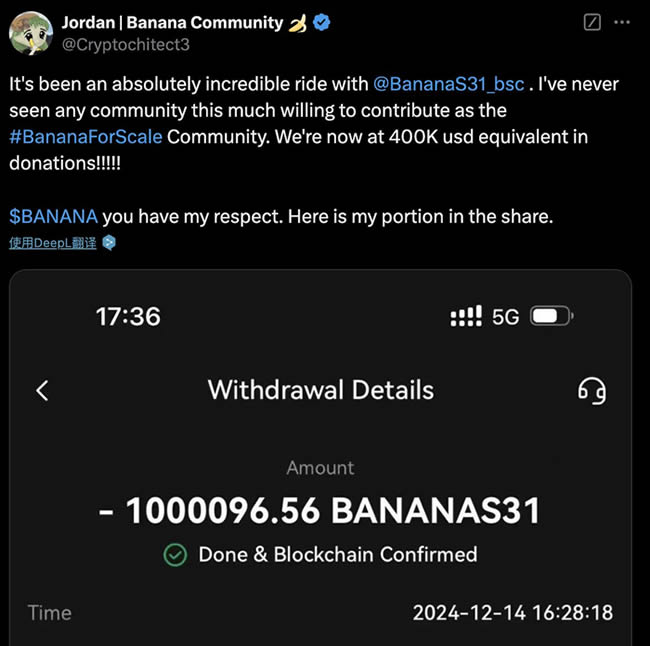Click the banana emoji after the display name
This screenshot has height=646, width=650.
point(298,23)
